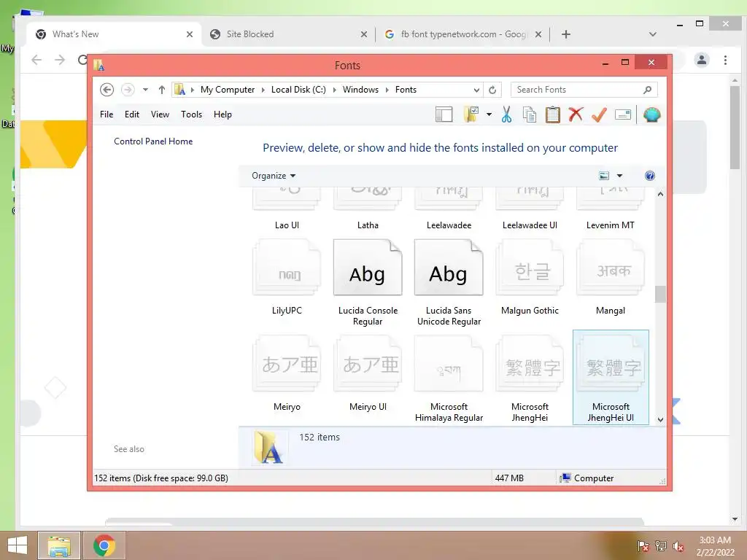Open the Tools menu
747x560 pixels.
pyautogui.click(x=192, y=114)
